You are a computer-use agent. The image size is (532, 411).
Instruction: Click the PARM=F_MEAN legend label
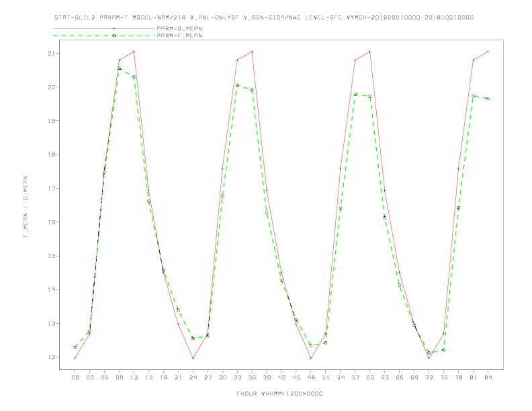coord(179,36)
